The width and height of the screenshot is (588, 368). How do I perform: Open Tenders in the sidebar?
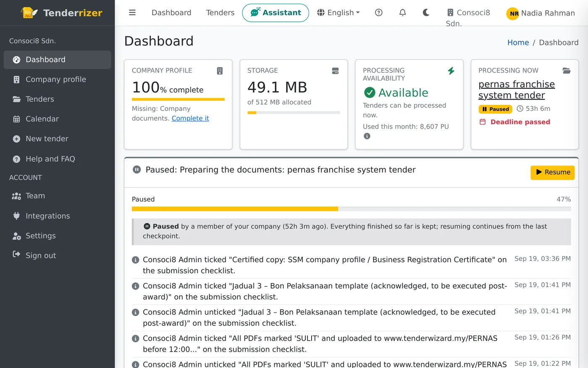(58, 99)
